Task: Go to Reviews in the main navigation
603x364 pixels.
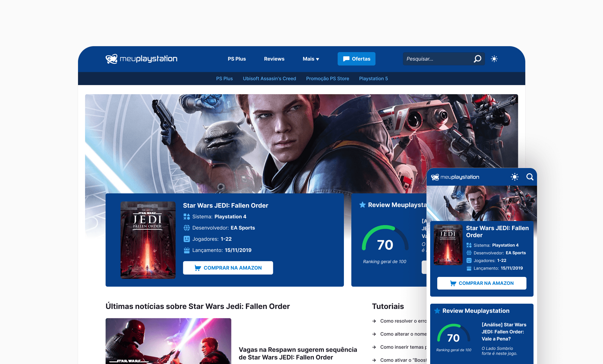Action: tap(274, 59)
